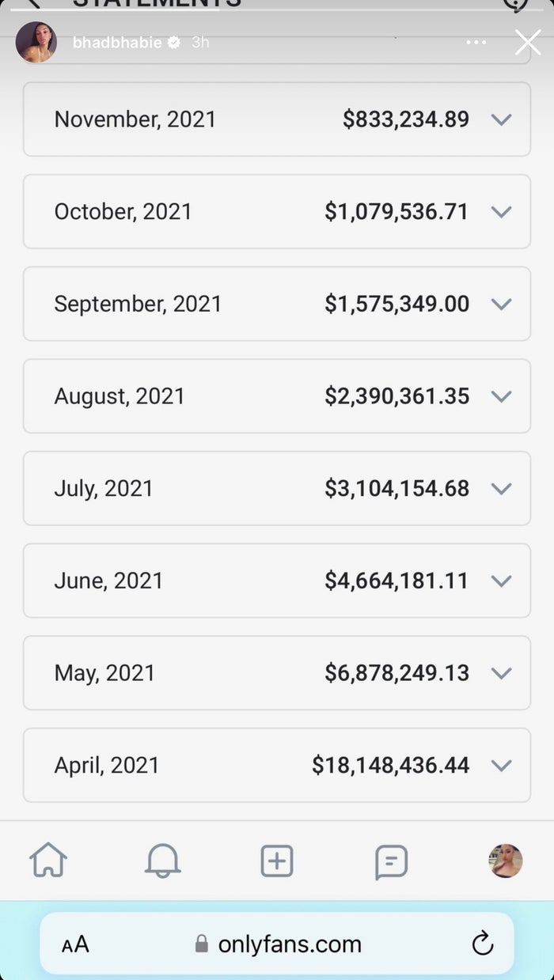Viewport: 554px width, 980px height.
Task: Tap the bhadbhabie username link
Action: [118, 43]
